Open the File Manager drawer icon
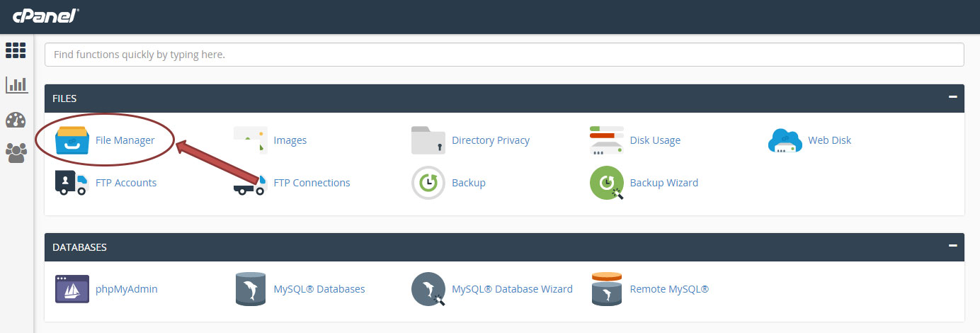The image size is (980, 333). [x=72, y=140]
